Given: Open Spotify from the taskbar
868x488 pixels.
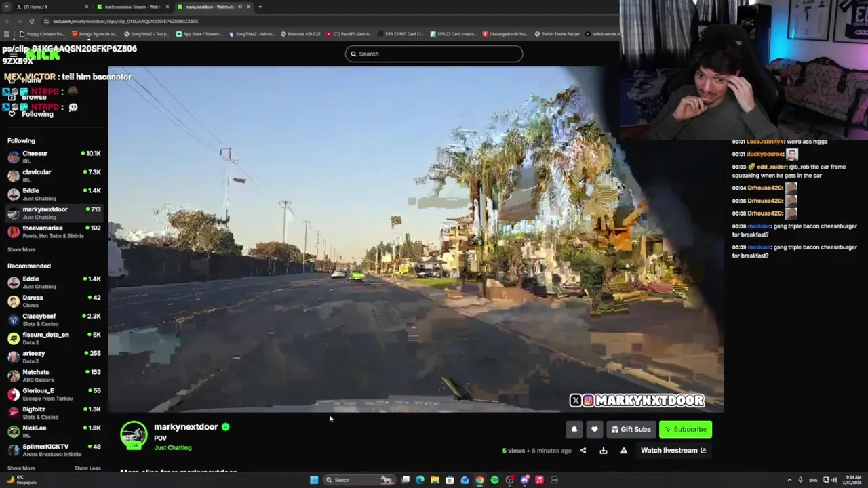Looking at the screenshot, I should coord(494,480).
